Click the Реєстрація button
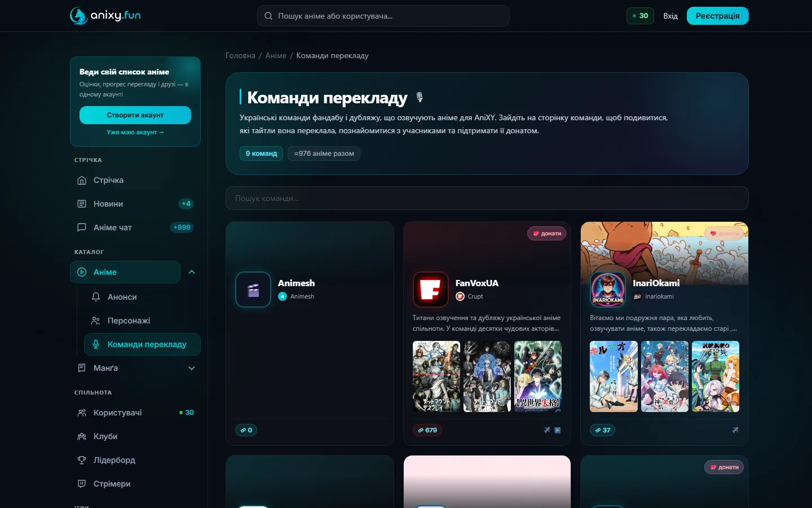The height and width of the screenshot is (508, 812). coord(717,16)
